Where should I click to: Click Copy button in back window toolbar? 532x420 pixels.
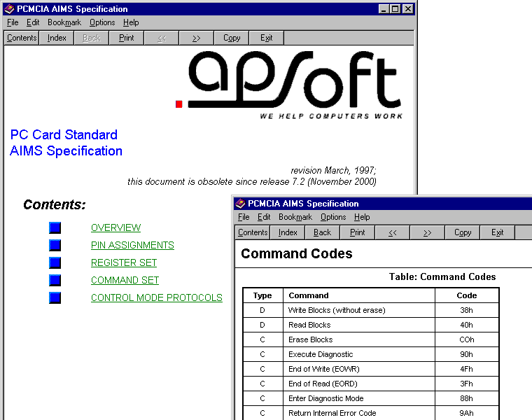232,38
